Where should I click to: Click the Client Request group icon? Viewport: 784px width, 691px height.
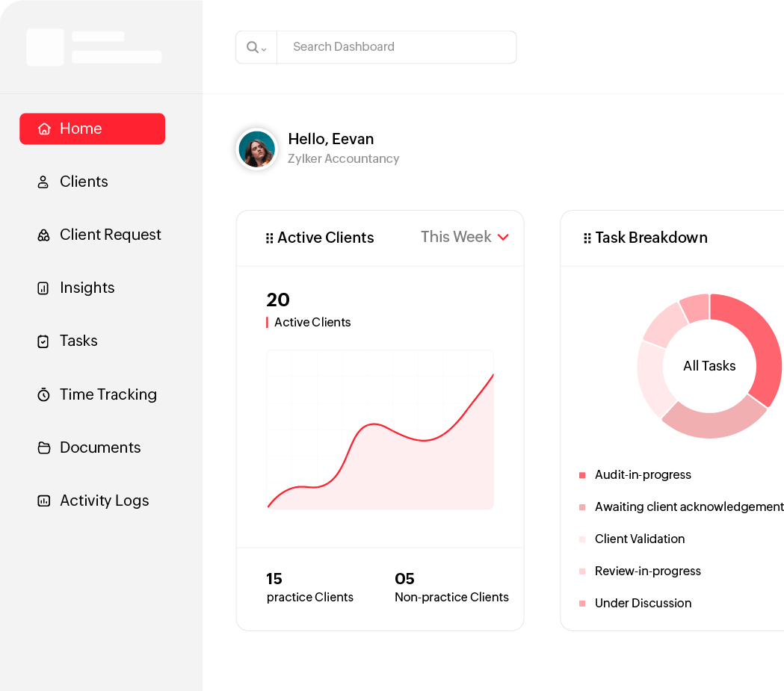coord(43,235)
